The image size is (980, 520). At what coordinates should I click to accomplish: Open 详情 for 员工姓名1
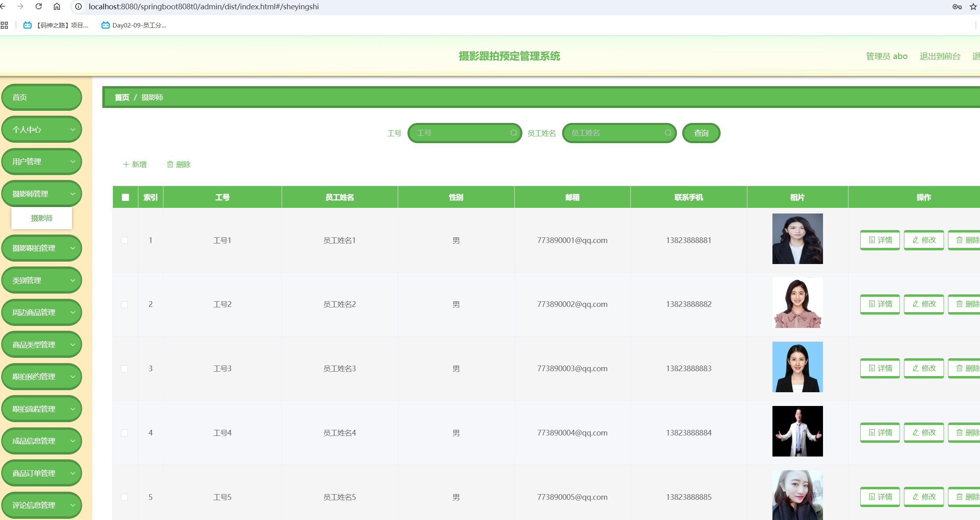point(880,240)
